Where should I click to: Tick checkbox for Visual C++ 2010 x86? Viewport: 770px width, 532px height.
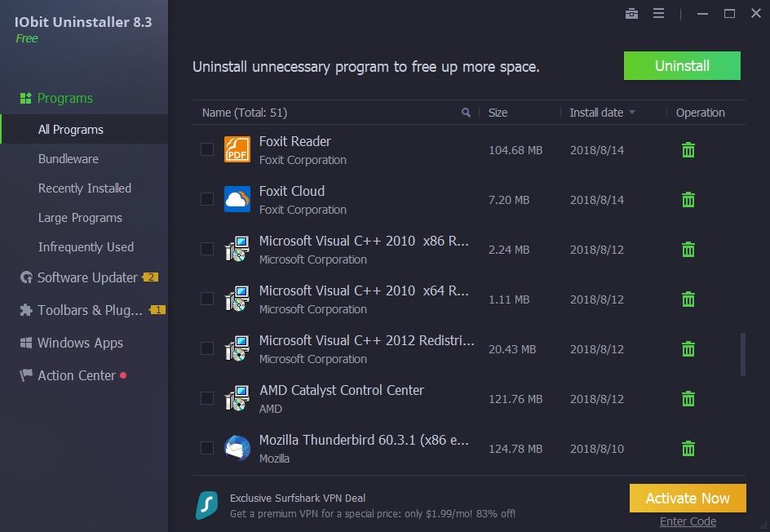point(207,249)
